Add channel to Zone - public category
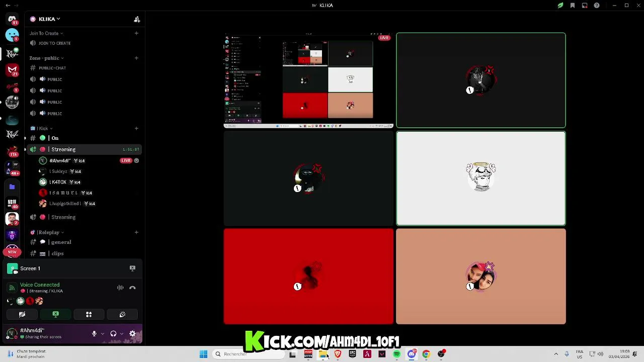The width and height of the screenshot is (644, 362). click(136, 58)
